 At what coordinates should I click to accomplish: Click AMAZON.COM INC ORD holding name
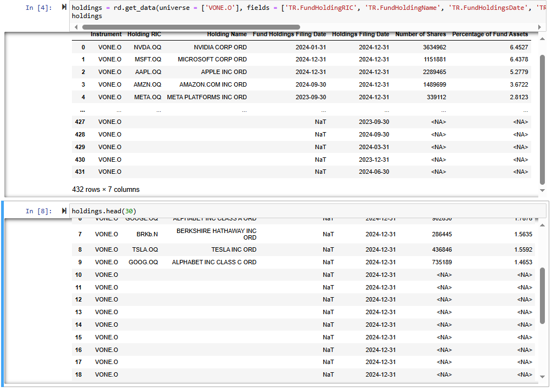pos(213,84)
